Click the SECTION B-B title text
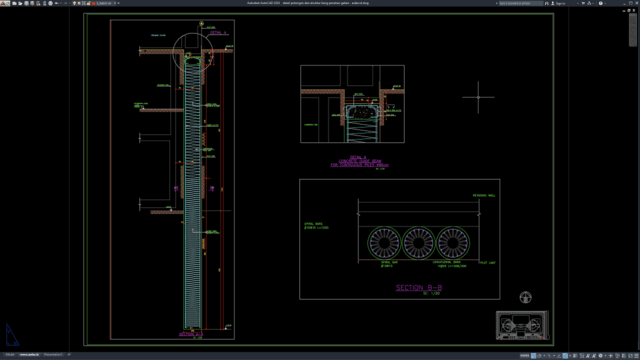This screenshot has width=640, height=360. point(419,287)
